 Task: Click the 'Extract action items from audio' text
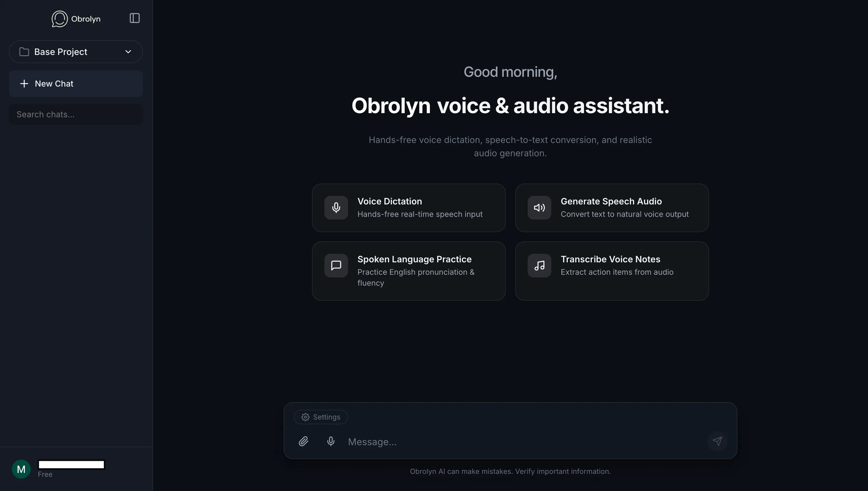tap(617, 272)
